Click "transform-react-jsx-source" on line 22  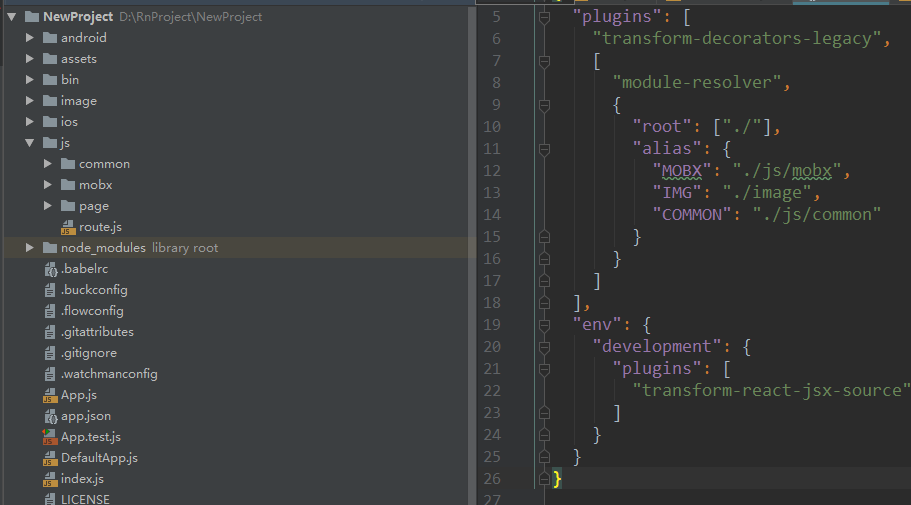(x=772, y=391)
